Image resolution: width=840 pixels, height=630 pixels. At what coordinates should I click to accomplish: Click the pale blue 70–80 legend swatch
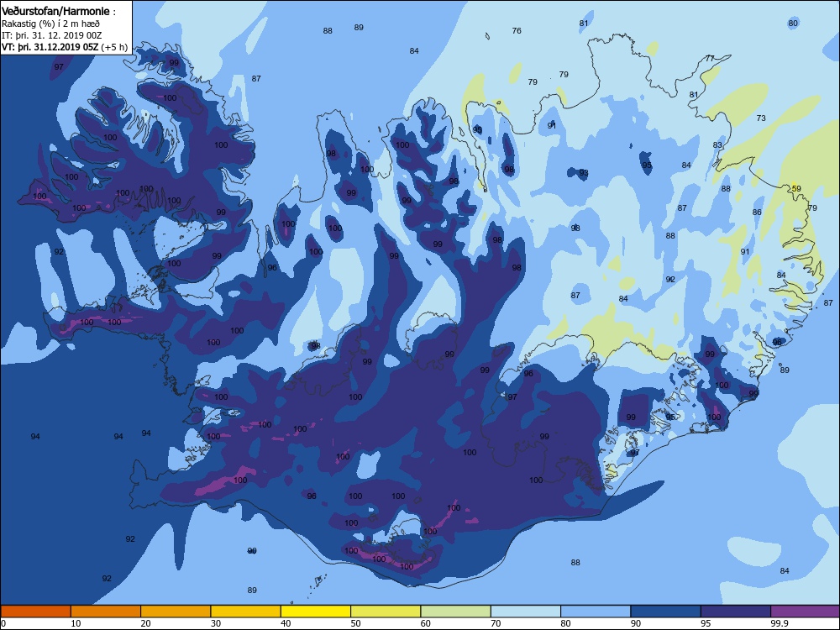526,612
